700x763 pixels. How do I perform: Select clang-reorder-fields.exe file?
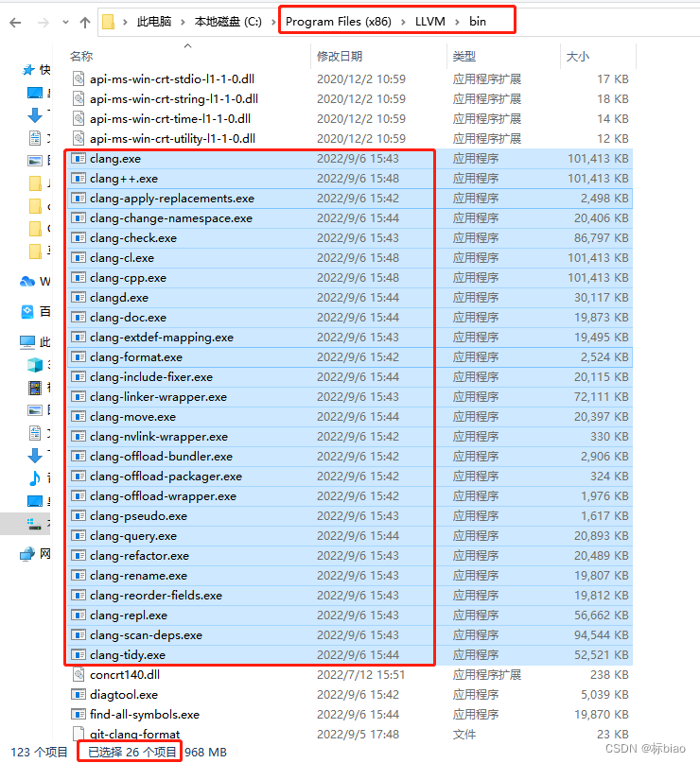(x=156, y=596)
